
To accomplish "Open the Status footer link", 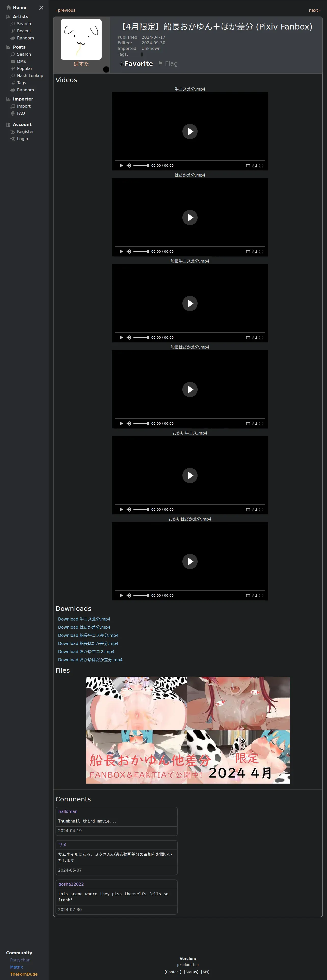I will [191, 972].
